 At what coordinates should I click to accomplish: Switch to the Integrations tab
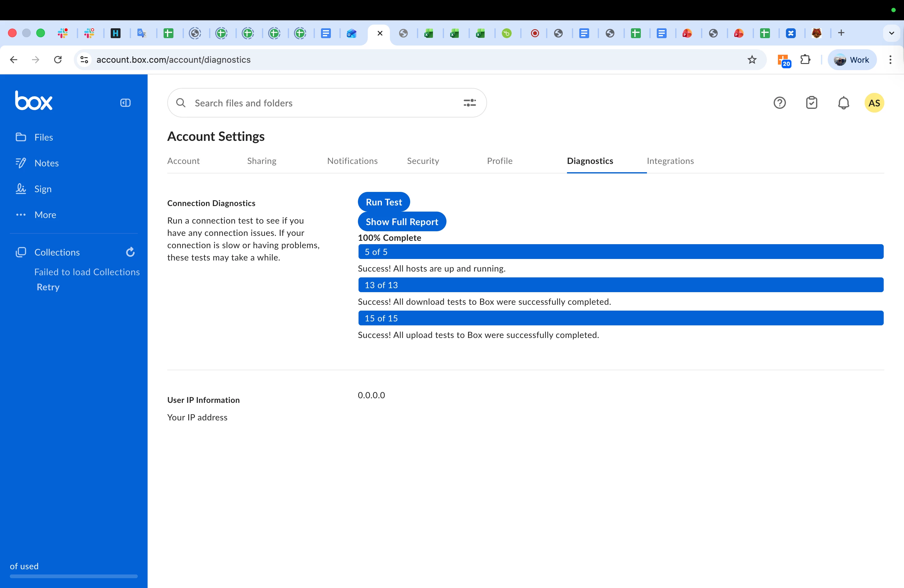tap(670, 161)
